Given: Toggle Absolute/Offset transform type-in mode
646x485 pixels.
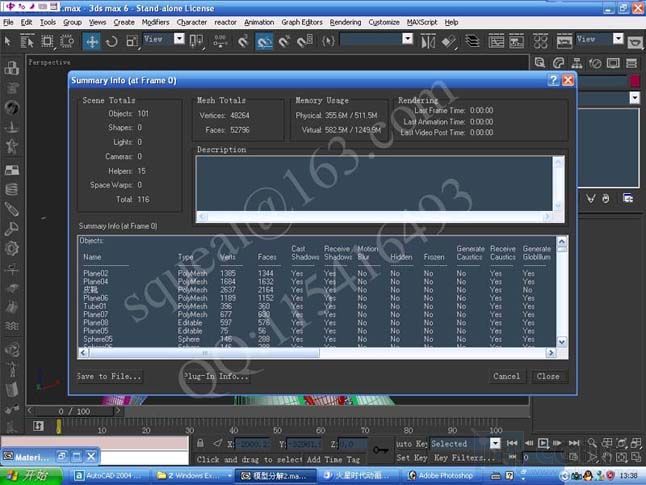Looking at the screenshot, I should 218,443.
